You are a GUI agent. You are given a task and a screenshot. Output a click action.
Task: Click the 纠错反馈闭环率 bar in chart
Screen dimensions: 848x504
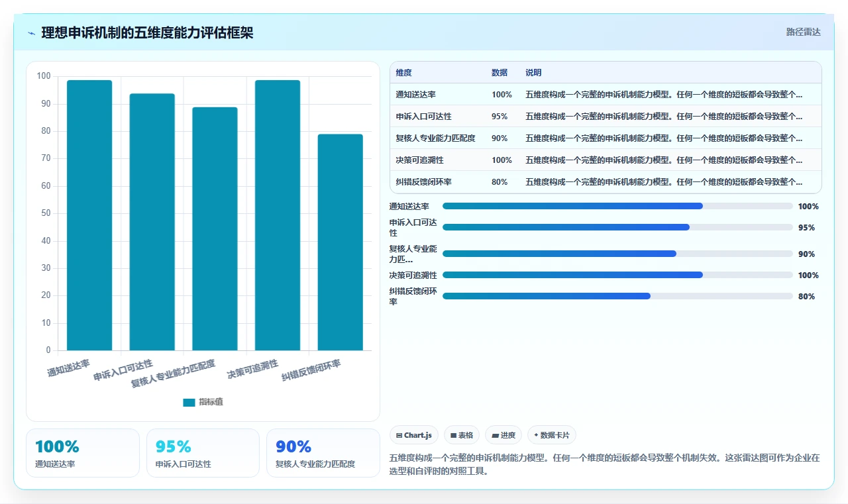tap(341, 242)
